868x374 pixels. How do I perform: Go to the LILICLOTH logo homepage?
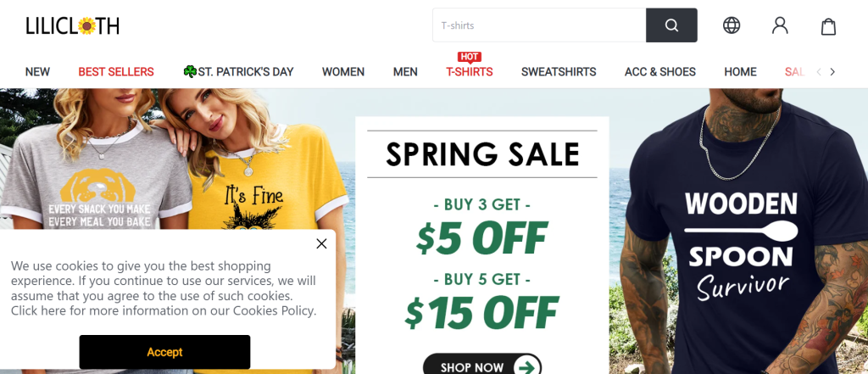(72, 26)
